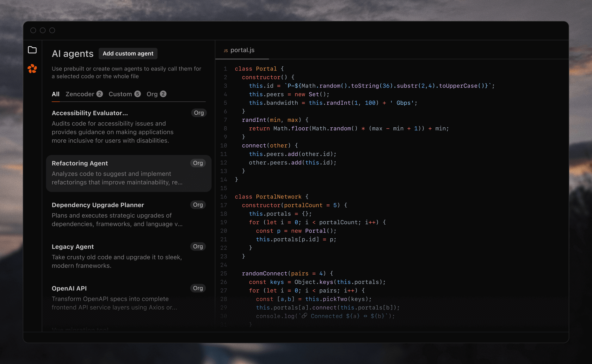
Task: Click Org badge on Accessibility Evaluator
Action: (199, 113)
